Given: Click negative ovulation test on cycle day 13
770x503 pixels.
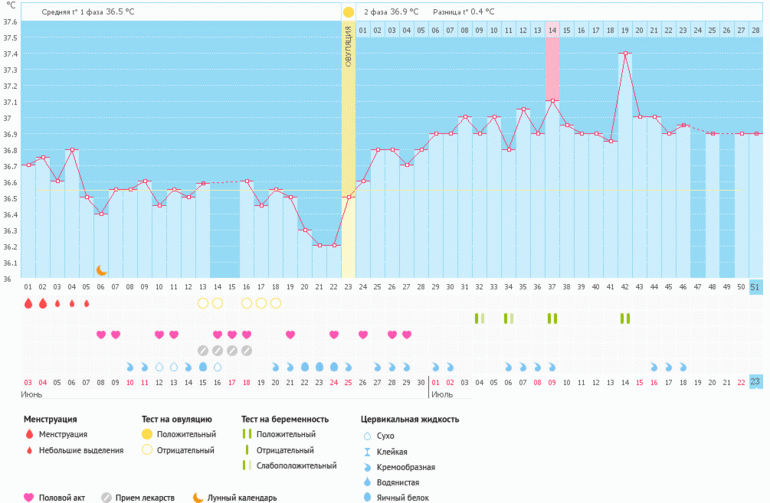Looking at the screenshot, I should (203, 303).
